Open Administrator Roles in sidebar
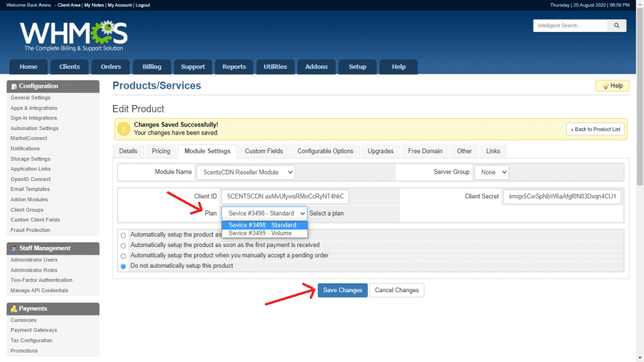This screenshot has width=644, height=362. coord(34,270)
